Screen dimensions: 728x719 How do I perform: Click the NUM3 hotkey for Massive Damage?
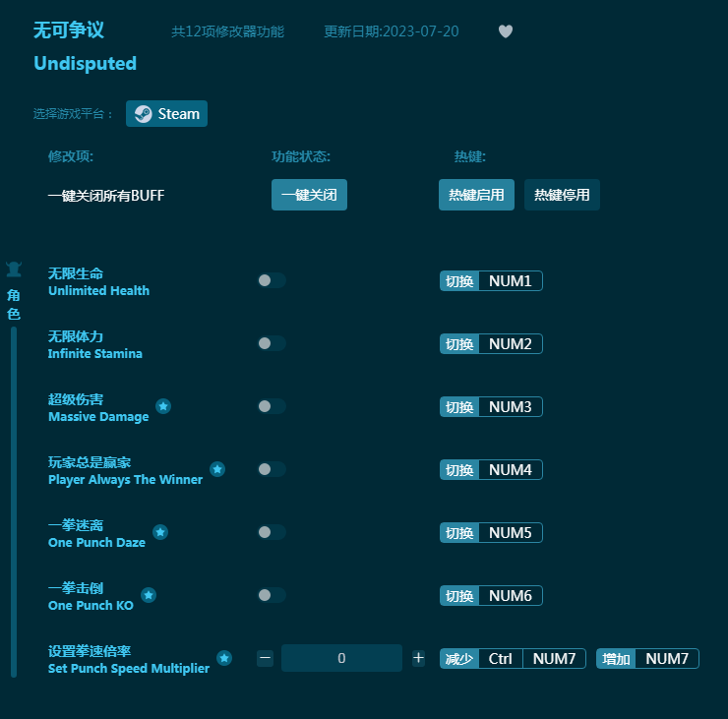pyautogui.click(x=511, y=406)
